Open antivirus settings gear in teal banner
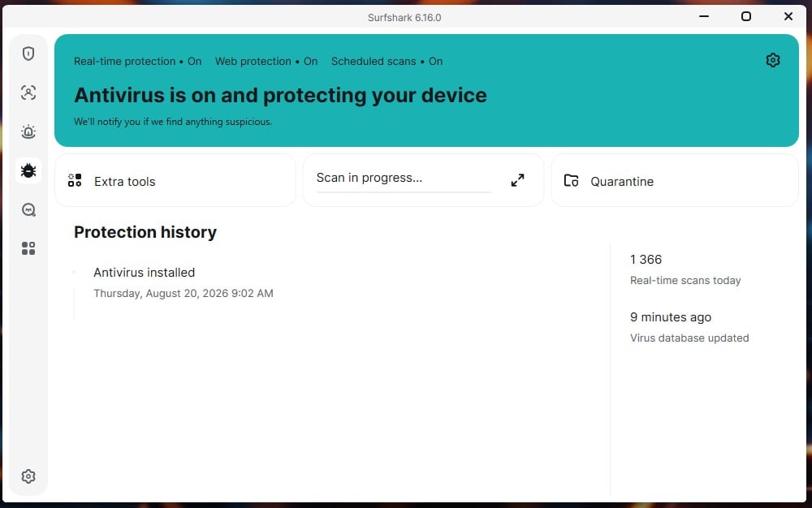 [773, 61]
